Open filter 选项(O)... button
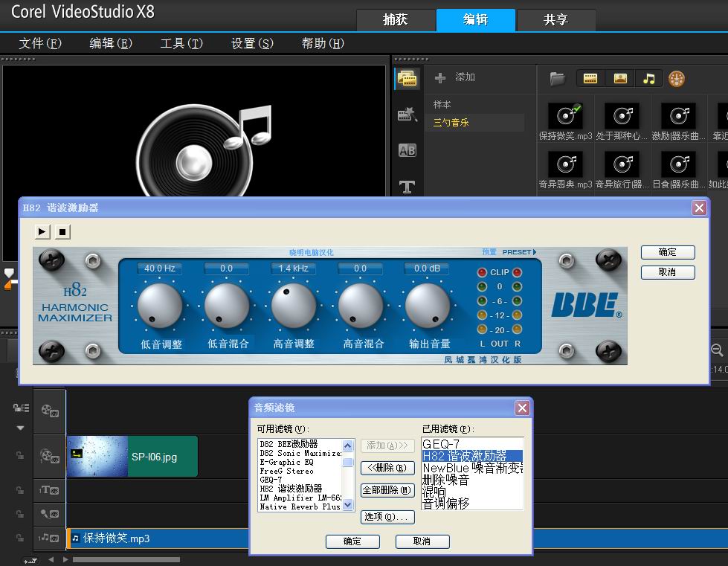 pyautogui.click(x=387, y=517)
